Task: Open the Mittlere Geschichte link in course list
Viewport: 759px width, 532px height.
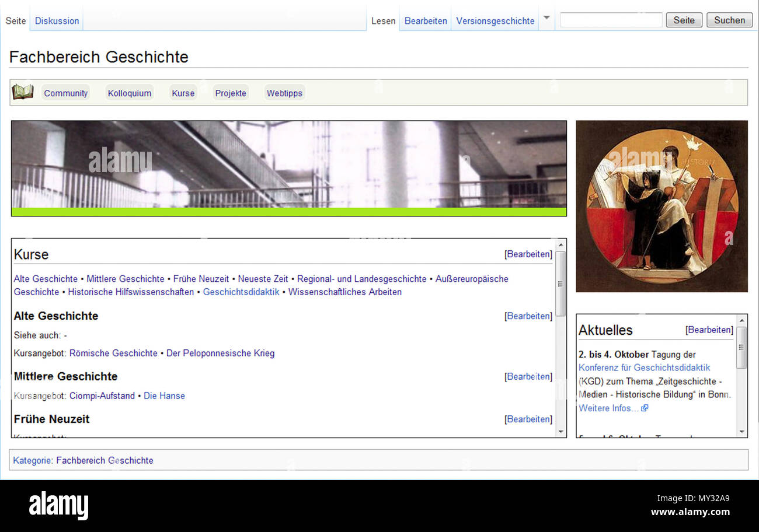Action: click(126, 279)
